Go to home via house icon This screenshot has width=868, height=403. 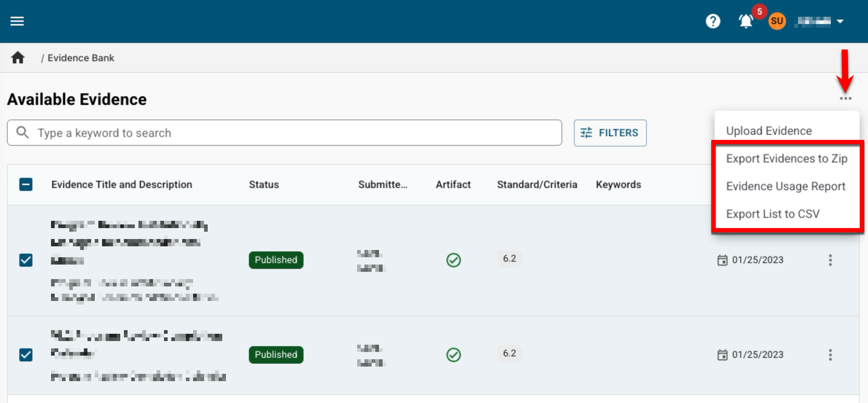point(17,58)
